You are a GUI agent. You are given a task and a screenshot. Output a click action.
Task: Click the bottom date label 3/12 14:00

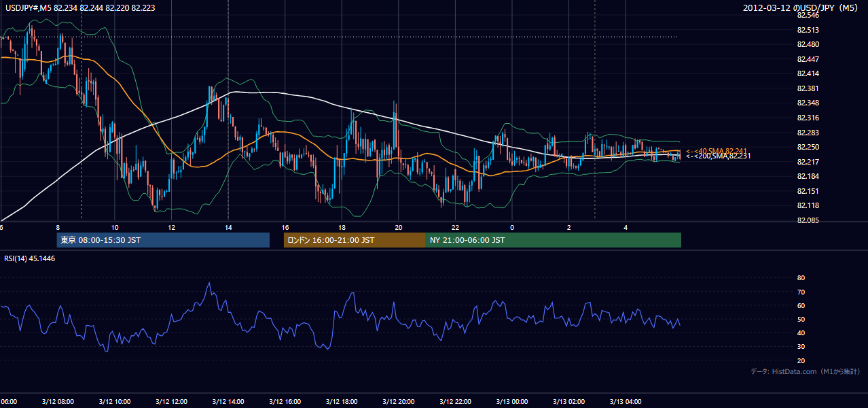click(x=228, y=401)
